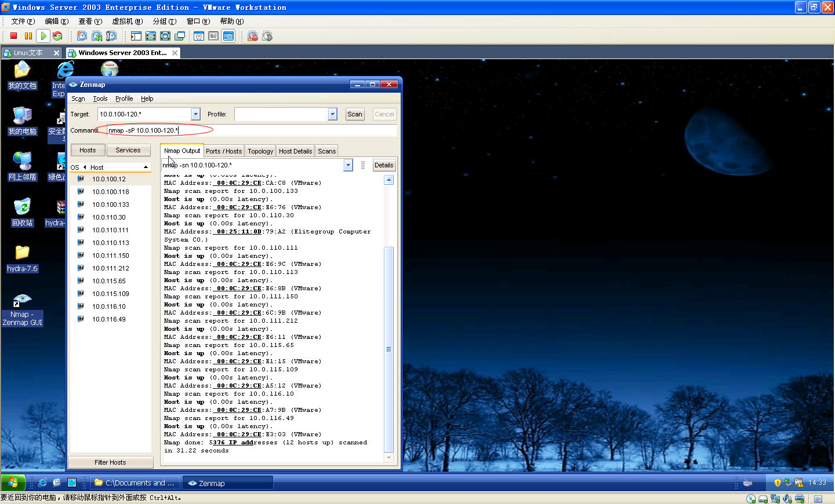Click the Hosts button
835x504 pixels.
[88, 150]
